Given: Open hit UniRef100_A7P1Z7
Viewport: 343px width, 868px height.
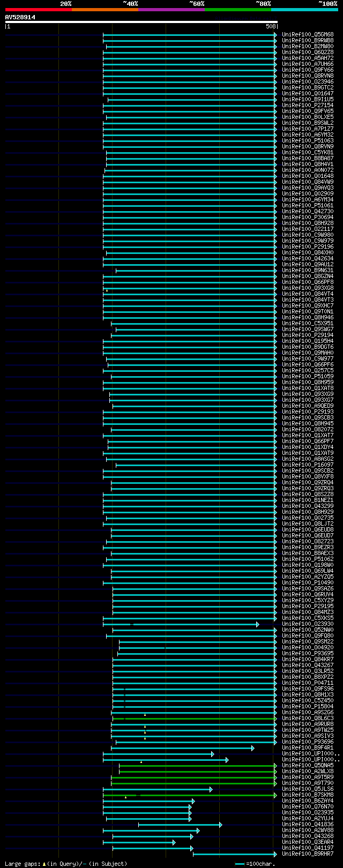Looking at the screenshot, I should tap(308, 129).
